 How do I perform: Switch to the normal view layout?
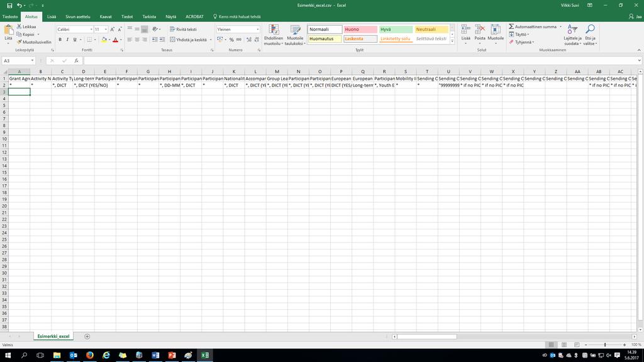[x=551, y=345]
